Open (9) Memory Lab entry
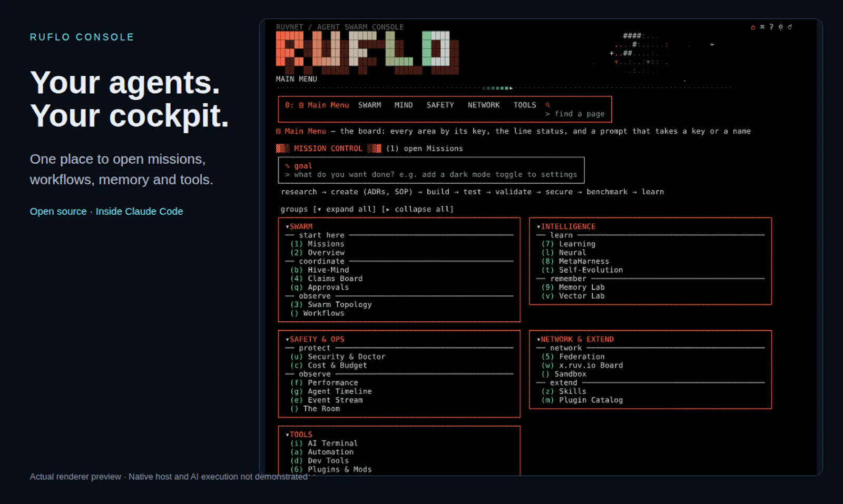This screenshot has width=843, height=504. 573,288
